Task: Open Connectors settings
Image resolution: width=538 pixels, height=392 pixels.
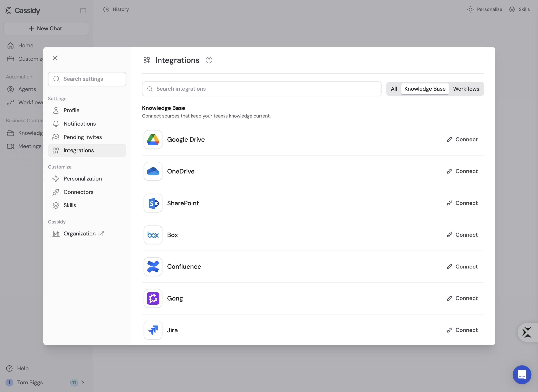Action: [87, 192]
